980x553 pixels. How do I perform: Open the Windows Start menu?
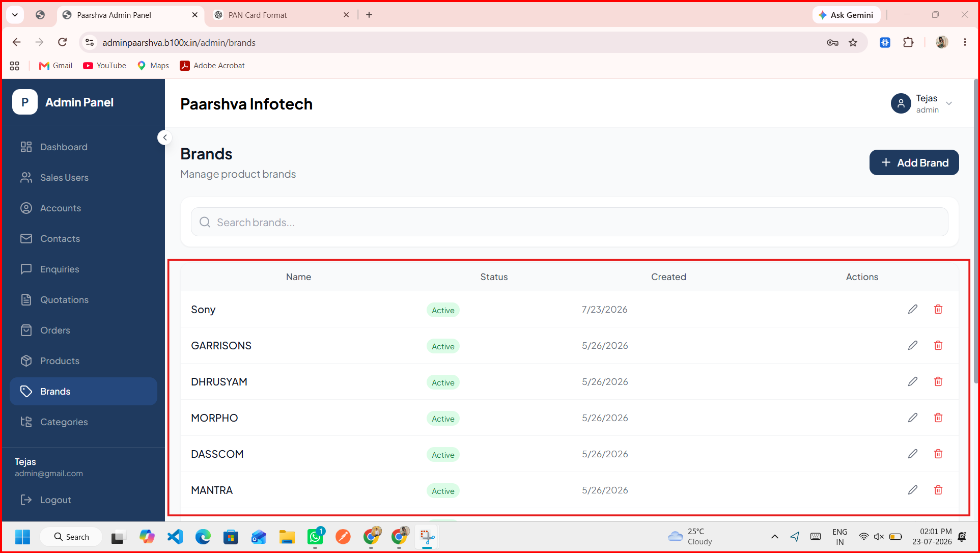click(22, 537)
